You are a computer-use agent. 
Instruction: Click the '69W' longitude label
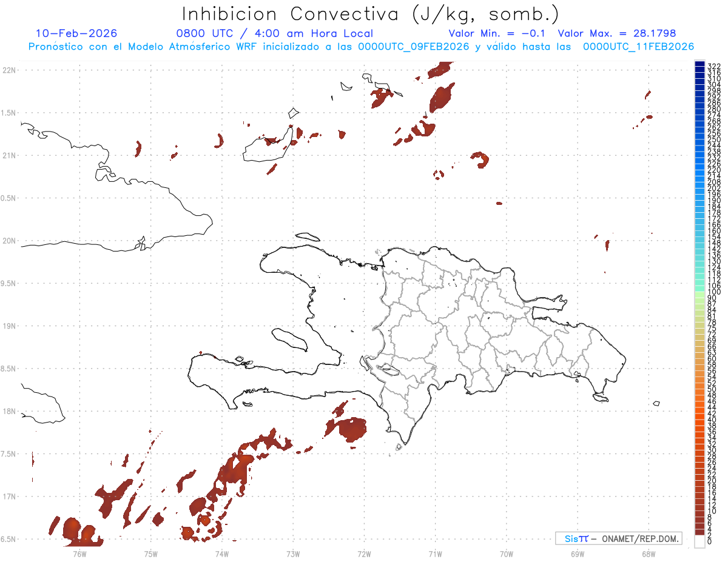point(578,553)
